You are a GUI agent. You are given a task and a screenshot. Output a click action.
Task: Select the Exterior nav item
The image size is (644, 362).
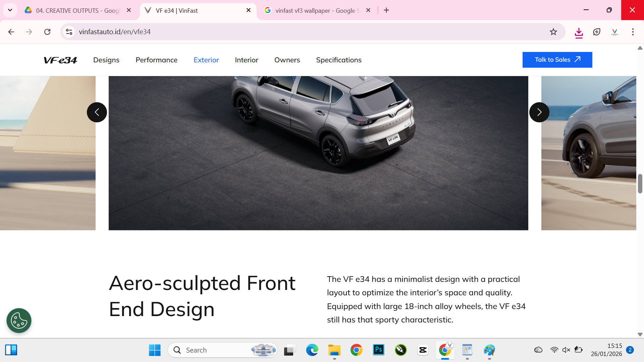206,60
